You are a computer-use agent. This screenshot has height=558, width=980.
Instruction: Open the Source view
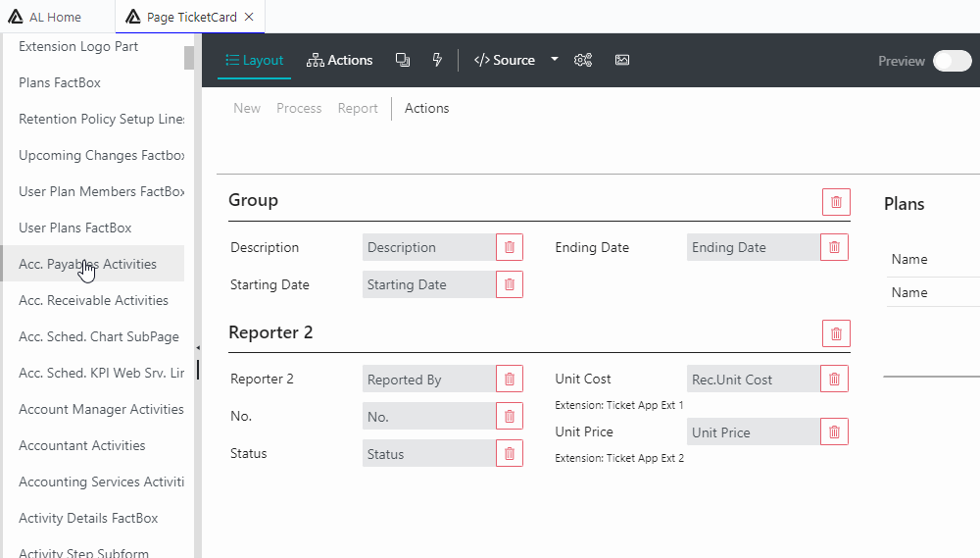(x=505, y=60)
